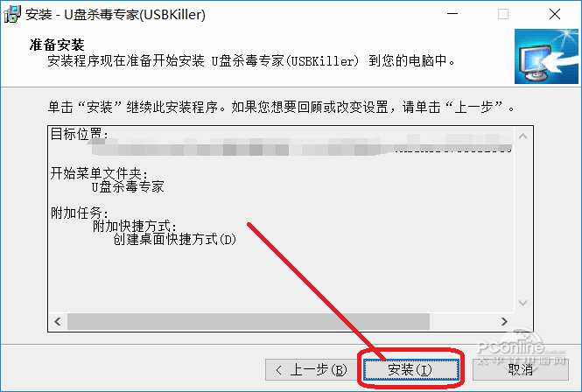
Task: Click the 目标位置 line in the summary
Action: (80, 134)
